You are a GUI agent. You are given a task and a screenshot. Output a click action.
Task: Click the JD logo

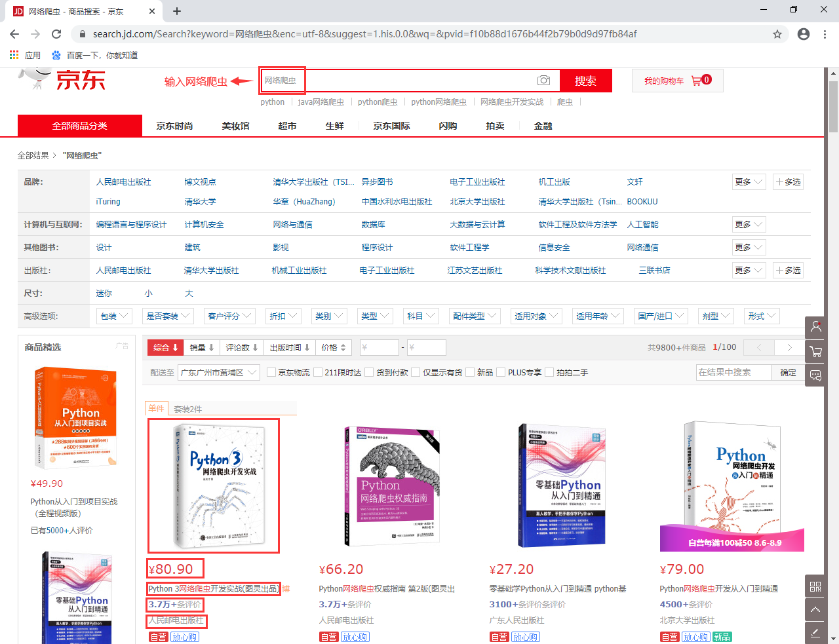(62, 79)
